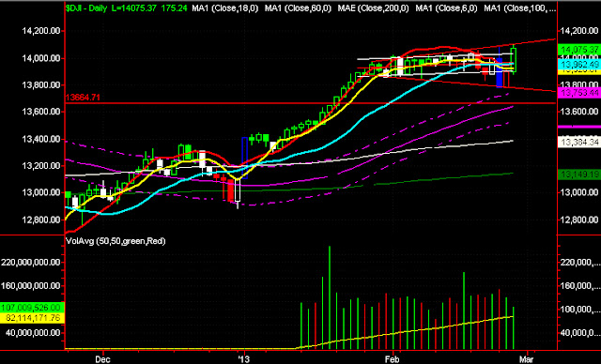Click 14,000.00 on the left price axis
Image resolution: width=601 pixels, height=364 pixels.
click(x=41, y=58)
